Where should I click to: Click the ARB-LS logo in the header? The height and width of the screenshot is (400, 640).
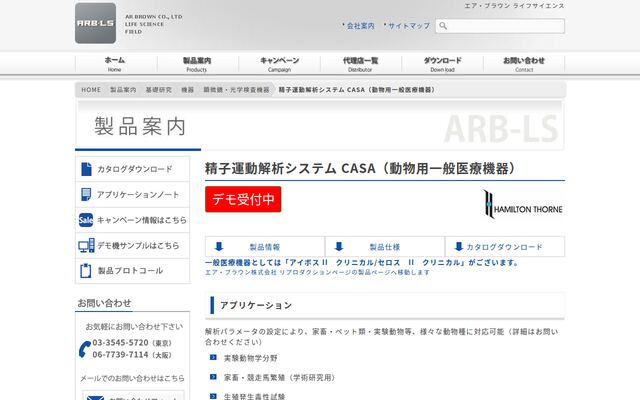[96, 23]
